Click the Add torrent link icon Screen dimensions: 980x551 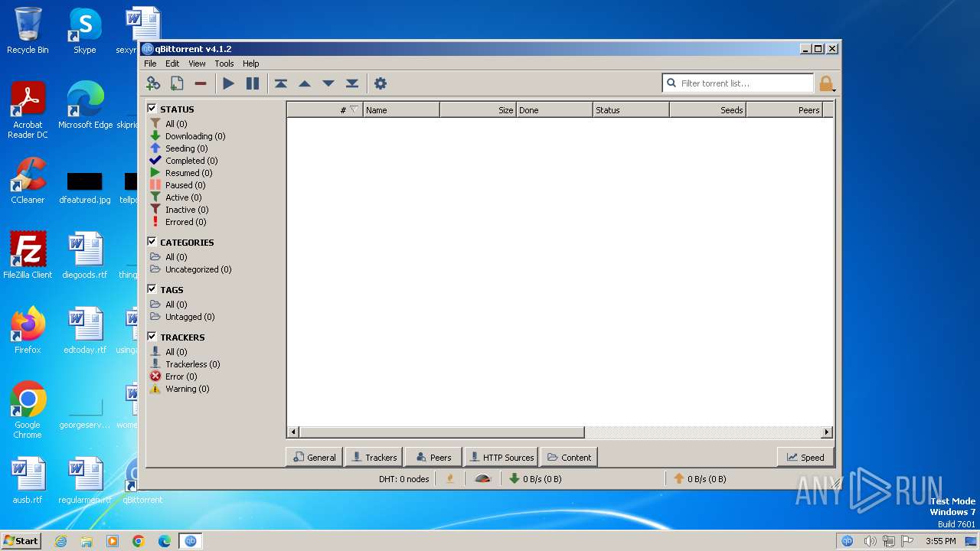[153, 83]
